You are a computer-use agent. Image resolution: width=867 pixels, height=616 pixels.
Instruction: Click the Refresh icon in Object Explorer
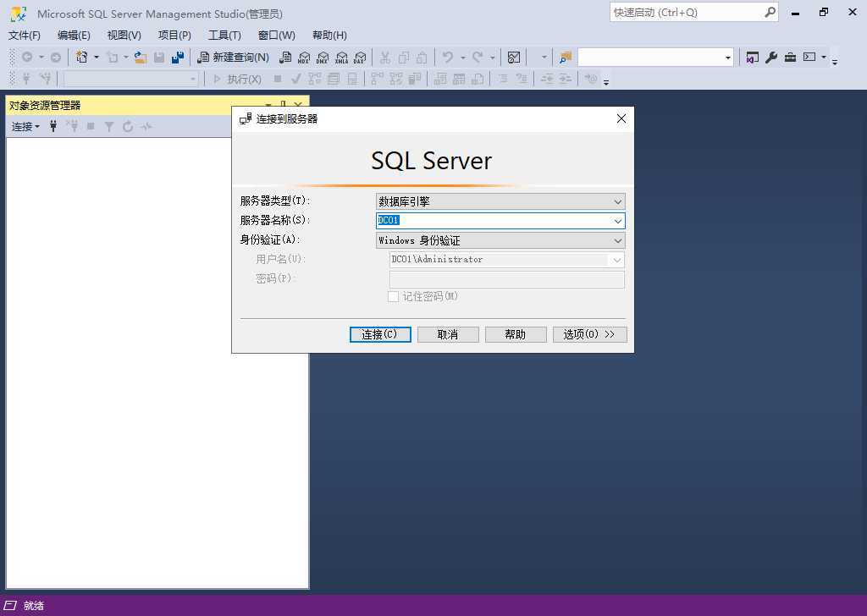click(x=128, y=127)
